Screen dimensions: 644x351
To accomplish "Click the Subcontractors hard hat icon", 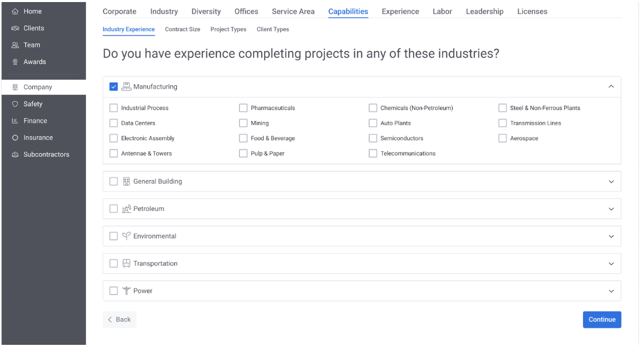I will 15,154.
